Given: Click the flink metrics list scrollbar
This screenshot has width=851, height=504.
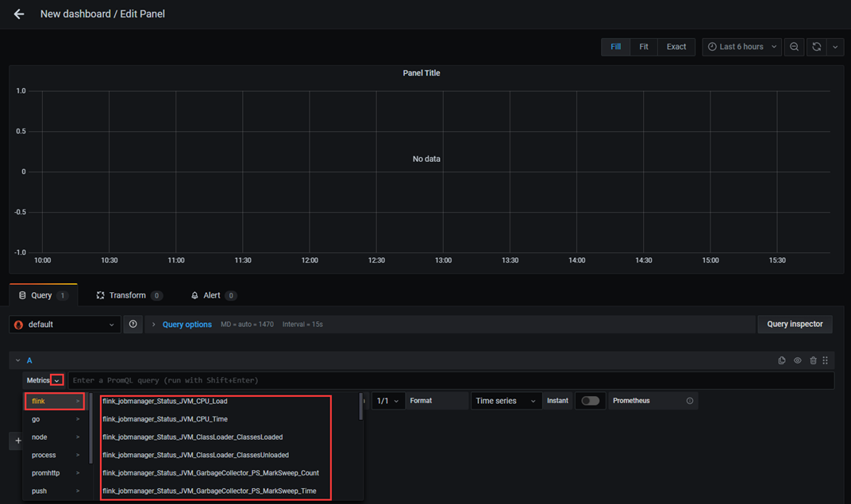Looking at the screenshot, I should (x=361, y=406).
